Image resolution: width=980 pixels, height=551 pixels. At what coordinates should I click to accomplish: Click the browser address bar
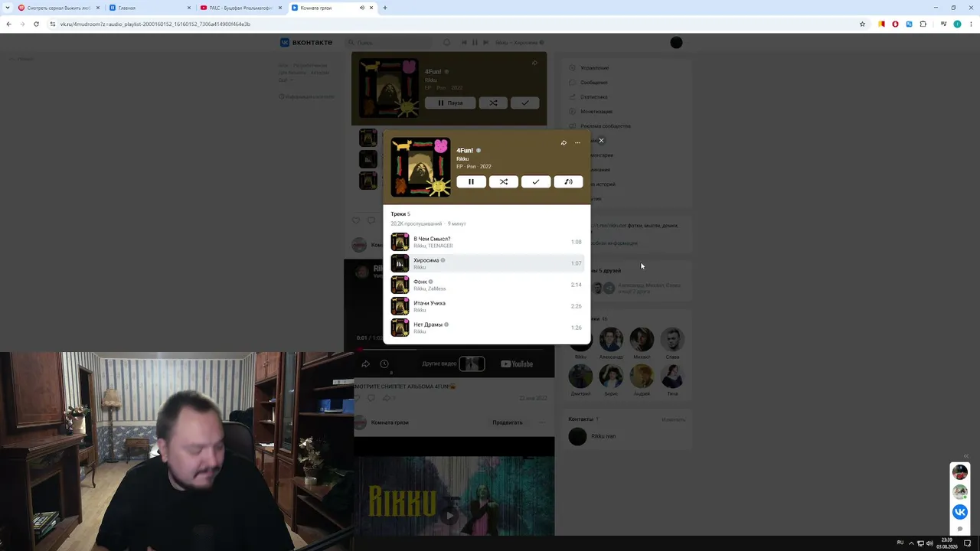(452, 24)
